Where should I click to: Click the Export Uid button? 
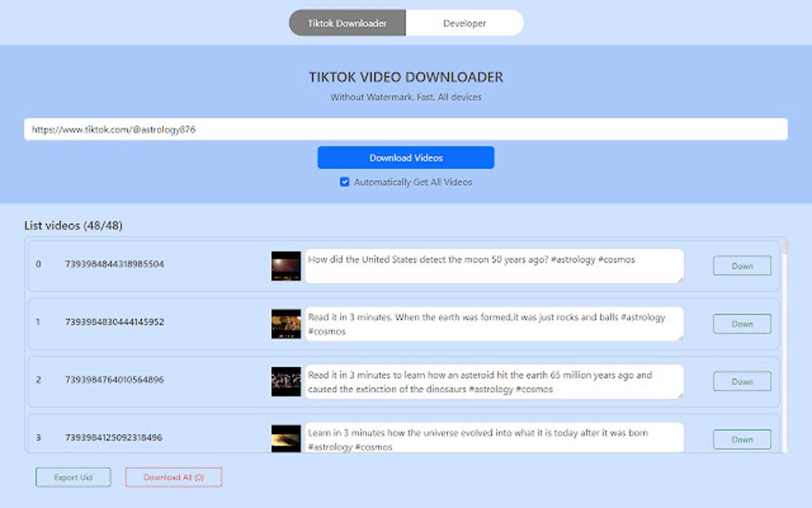(x=72, y=476)
